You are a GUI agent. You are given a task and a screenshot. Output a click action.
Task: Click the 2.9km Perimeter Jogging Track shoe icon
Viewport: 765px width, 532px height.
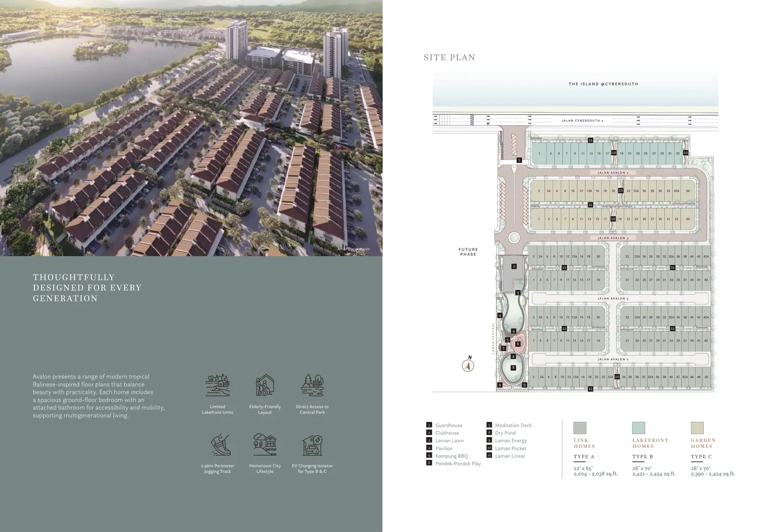click(220, 445)
